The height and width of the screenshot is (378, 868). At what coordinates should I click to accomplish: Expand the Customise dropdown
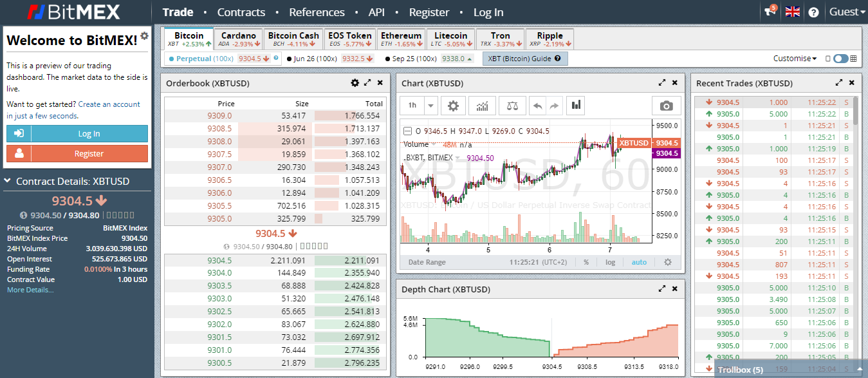[x=795, y=59]
